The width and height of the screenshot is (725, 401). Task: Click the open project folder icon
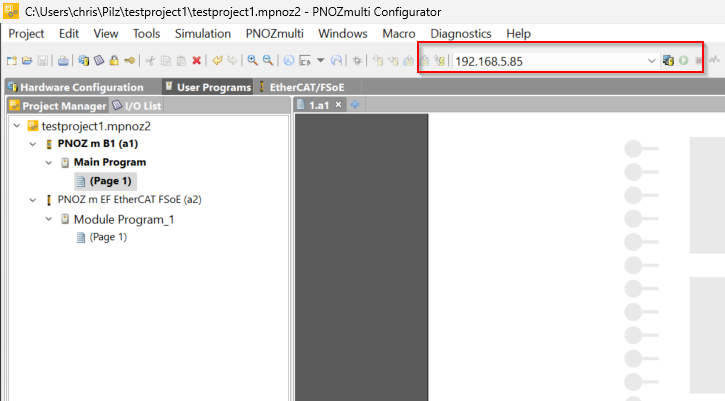coord(27,61)
